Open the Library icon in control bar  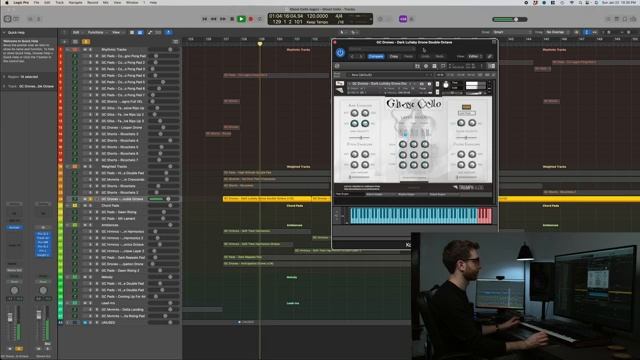(x=7, y=19)
